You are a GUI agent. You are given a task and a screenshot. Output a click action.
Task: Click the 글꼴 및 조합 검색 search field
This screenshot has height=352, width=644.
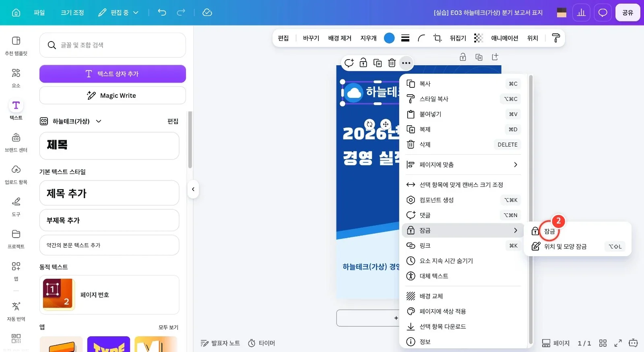pyautogui.click(x=113, y=45)
